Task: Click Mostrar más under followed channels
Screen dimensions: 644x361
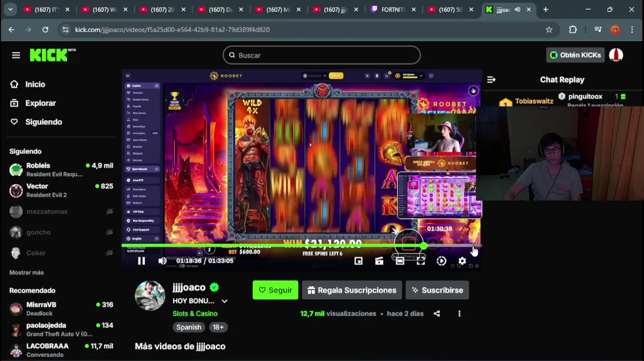Action: click(x=27, y=272)
